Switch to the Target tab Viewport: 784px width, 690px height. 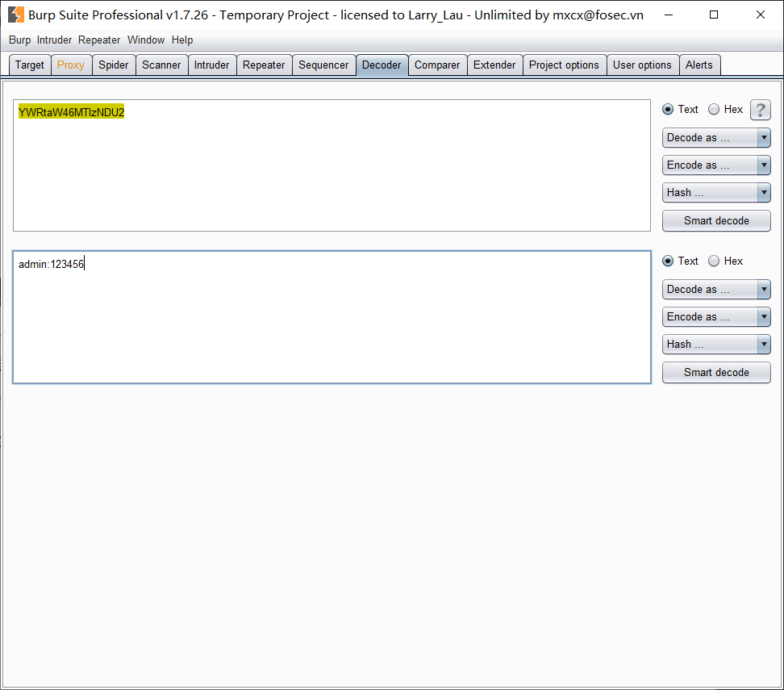(30, 65)
